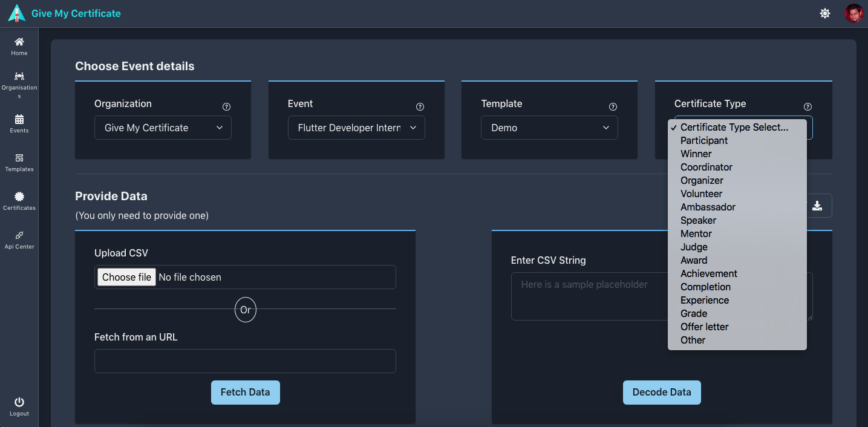
Task: Expand the Event dropdown showing Flutter Developer Intern
Action: point(356,128)
